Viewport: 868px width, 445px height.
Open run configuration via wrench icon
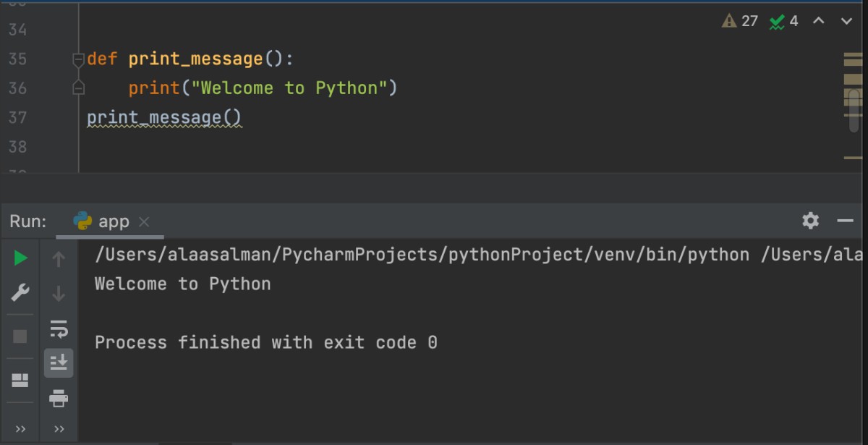point(20,293)
